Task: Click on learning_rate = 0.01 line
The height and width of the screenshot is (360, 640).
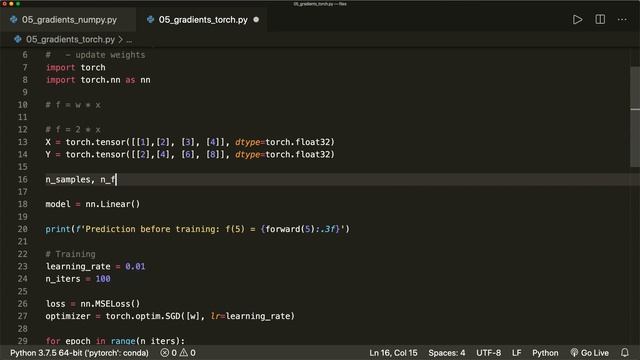Action: coord(95,267)
